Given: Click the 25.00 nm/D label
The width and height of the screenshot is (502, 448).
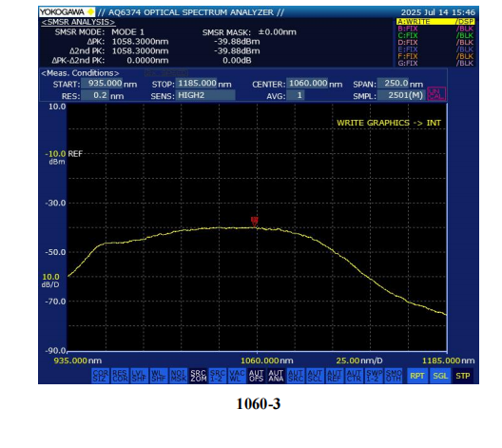Looking at the screenshot, I should pyautogui.click(x=359, y=360).
